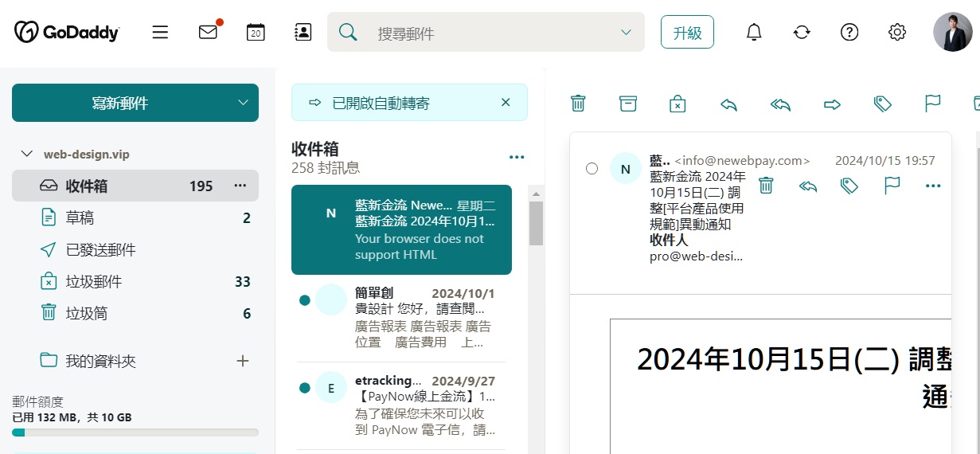Image resolution: width=980 pixels, height=454 pixels.
Task: Forward message using top toolbar arrow
Action: (832, 104)
